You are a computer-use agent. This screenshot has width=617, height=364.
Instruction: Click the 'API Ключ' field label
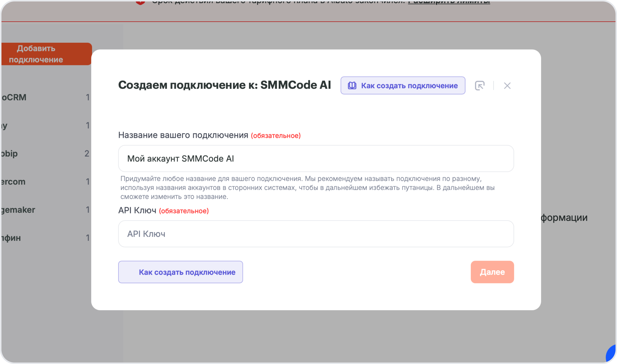click(137, 210)
